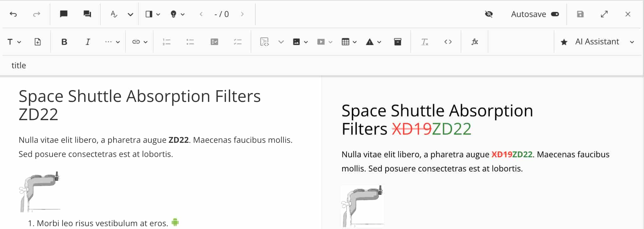The width and height of the screenshot is (644, 229).
Task: Insert a numbered list
Action: pos(166,42)
